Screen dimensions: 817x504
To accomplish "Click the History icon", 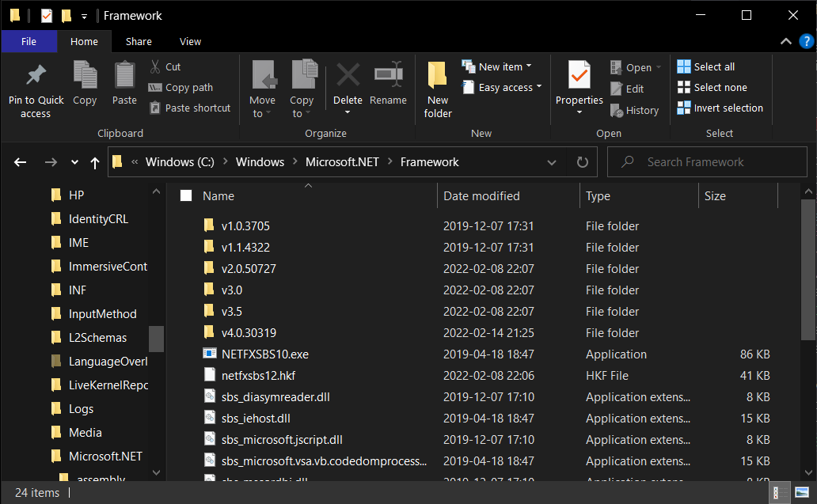I will (x=617, y=110).
